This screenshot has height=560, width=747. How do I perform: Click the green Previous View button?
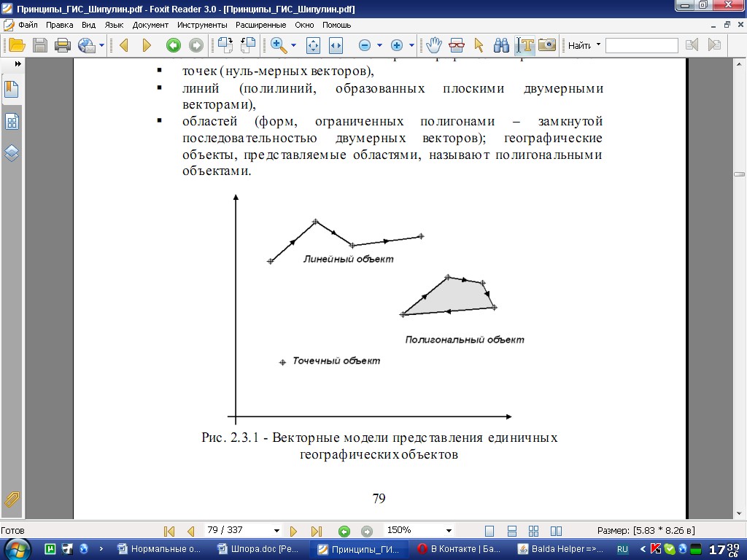pos(174,45)
